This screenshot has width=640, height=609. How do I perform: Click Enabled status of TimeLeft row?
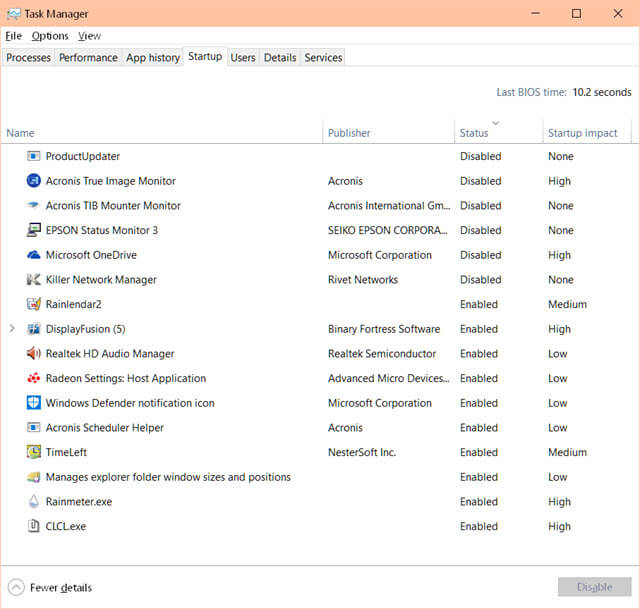coord(479,452)
